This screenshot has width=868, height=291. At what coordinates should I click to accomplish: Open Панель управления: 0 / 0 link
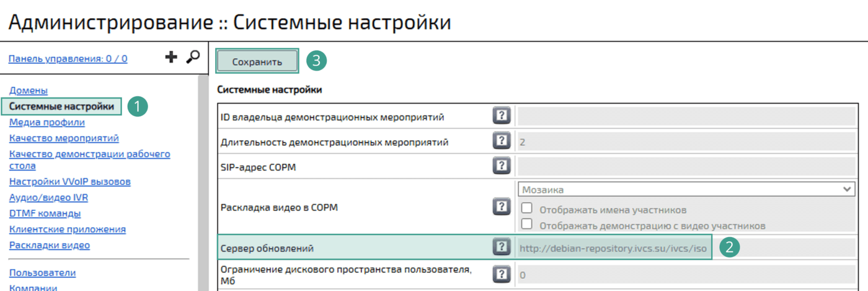click(x=68, y=59)
